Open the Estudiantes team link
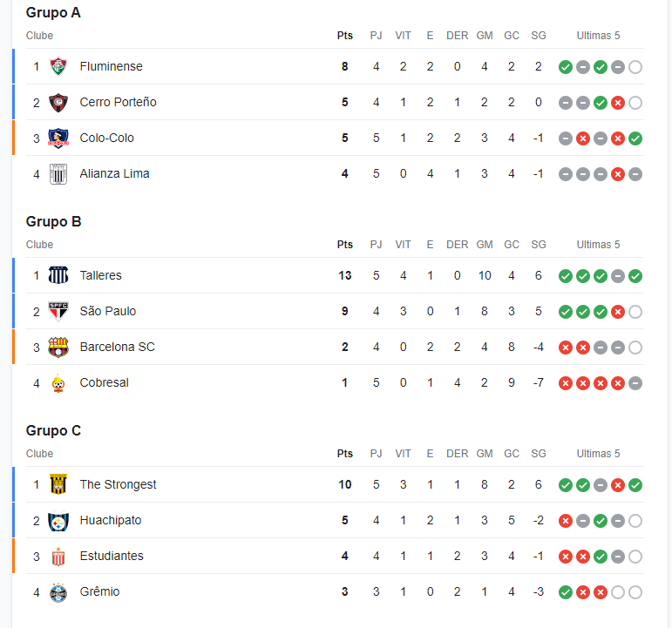Viewport: 672px width, 628px height. pyautogui.click(x=112, y=556)
